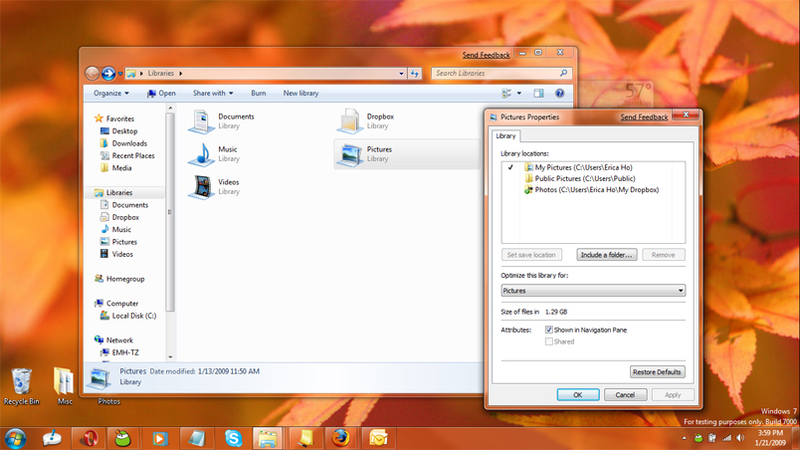Expand the address bar history dropdown arrow
Viewport: 800px width, 450px height.
pos(402,73)
